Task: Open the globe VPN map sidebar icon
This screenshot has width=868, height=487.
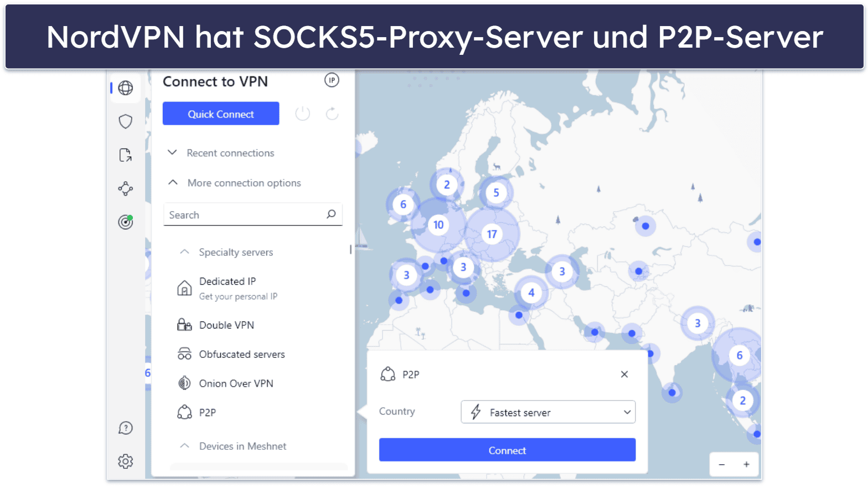Action: click(126, 88)
